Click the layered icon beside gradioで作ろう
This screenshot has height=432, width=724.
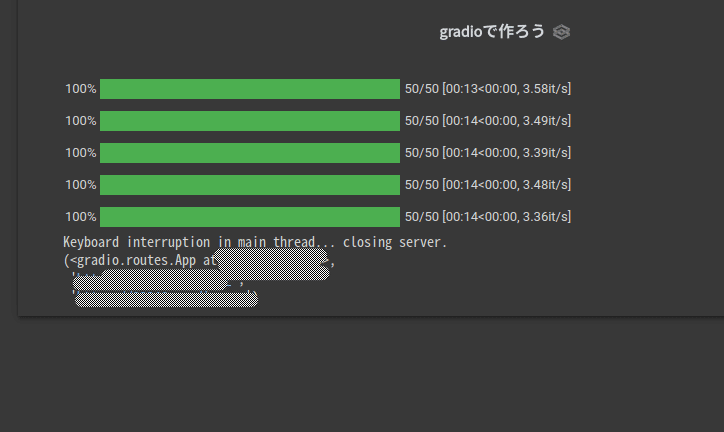561,32
